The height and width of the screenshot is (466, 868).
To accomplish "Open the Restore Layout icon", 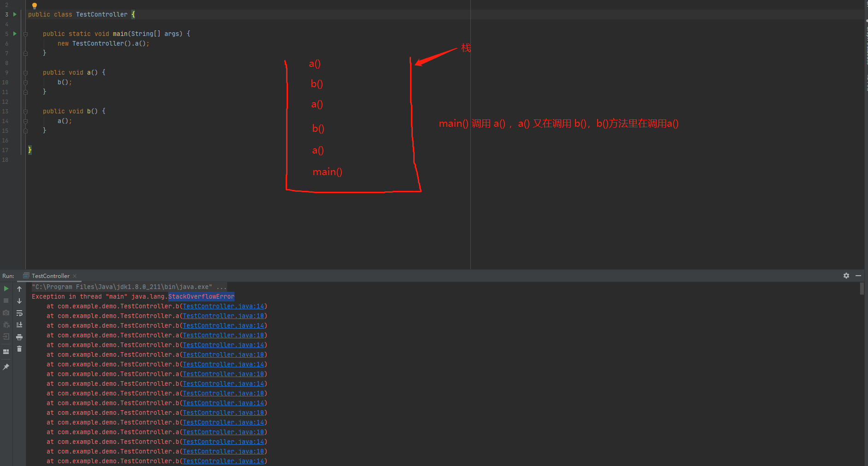I will (6, 352).
